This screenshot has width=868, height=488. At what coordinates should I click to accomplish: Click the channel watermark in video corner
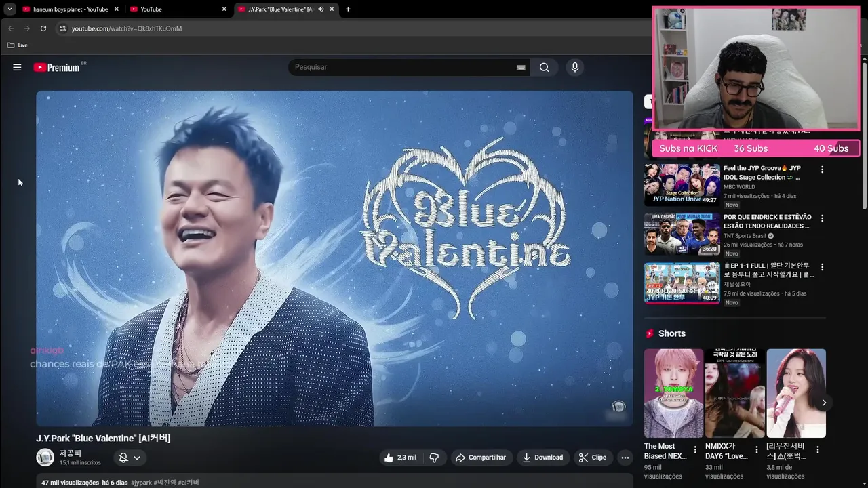click(618, 407)
